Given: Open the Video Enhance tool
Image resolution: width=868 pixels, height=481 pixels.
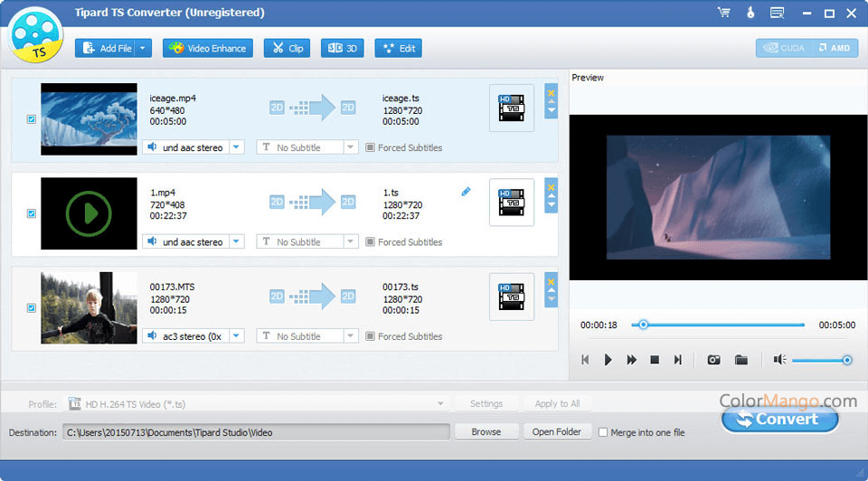Looking at the screenshot, I should click(x=208, y=48).
